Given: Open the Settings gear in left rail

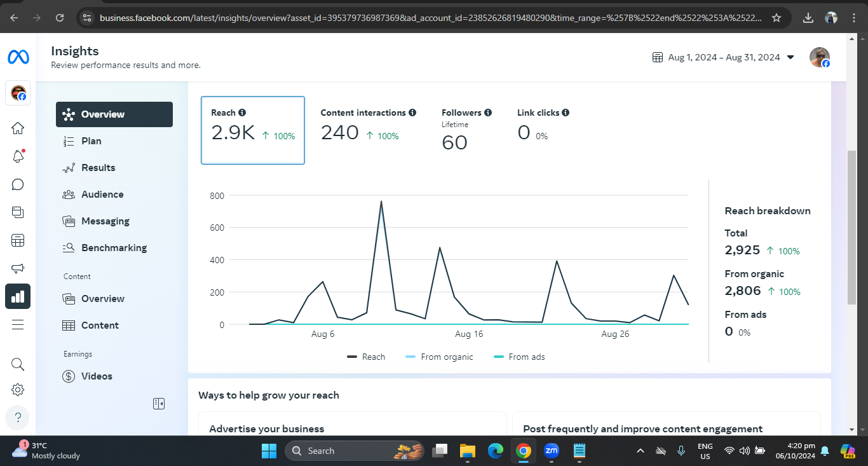Looking at the screenshot, I should 18,390.
